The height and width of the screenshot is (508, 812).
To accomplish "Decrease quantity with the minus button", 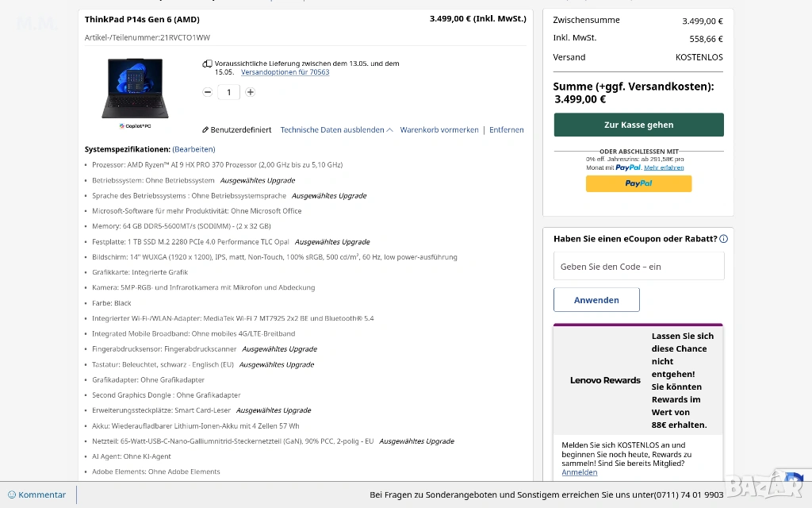I will (208, 92).
